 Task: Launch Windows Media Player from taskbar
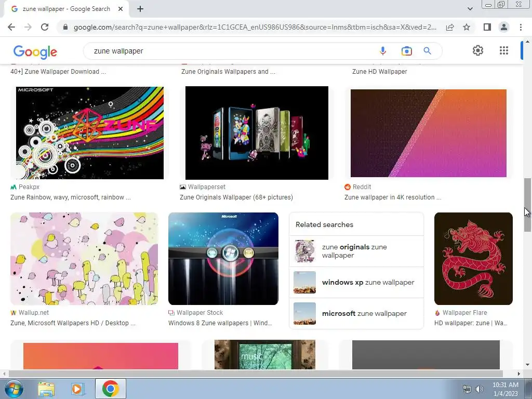(77, 389)
